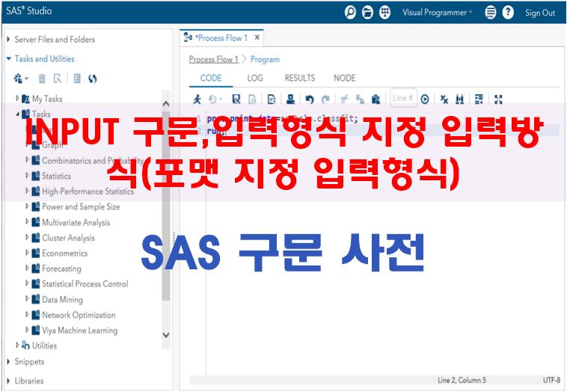Click the Cut scissors icon

pyautogui.click(x=345, y=99)
